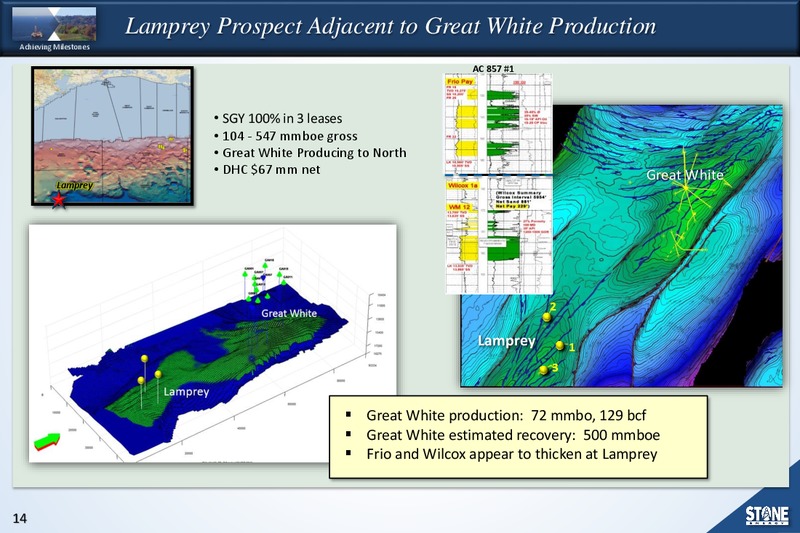Click the Achieving Milestones logo image
This screenshot has width=800, height=533.
click(54, 24)
